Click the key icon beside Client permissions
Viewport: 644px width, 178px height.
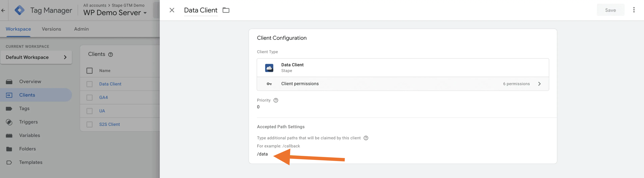click(269, 84)
